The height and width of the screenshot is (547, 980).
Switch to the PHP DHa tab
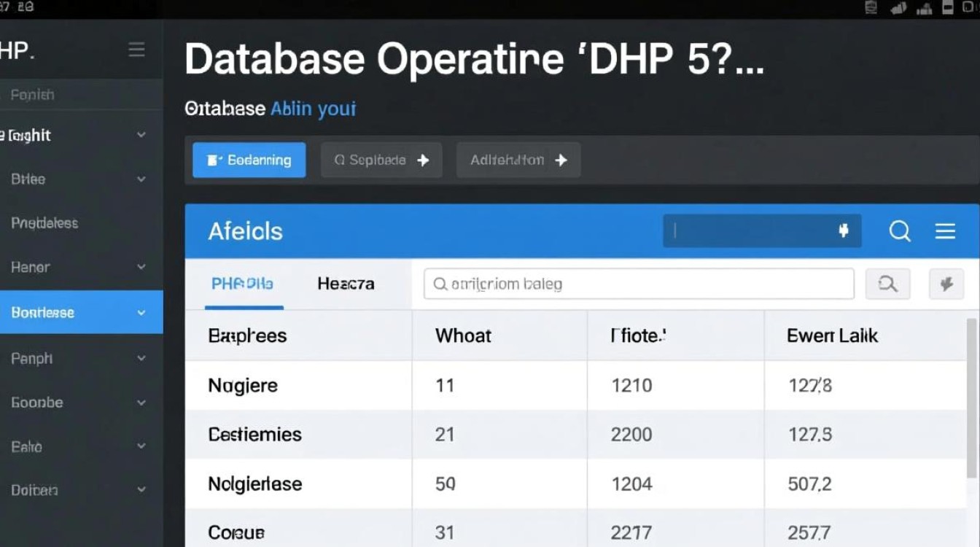tap(242, 284)
